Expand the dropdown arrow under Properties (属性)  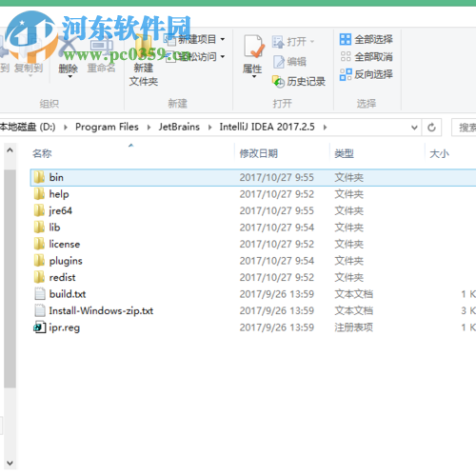pos(254,76)
